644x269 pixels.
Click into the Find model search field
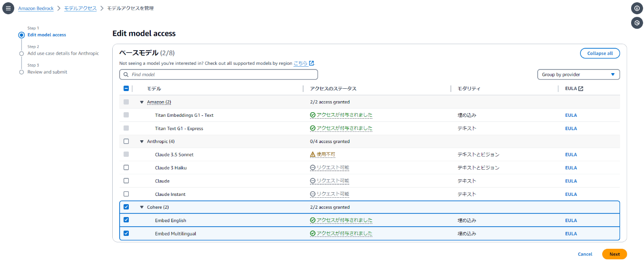coord(218,74)
